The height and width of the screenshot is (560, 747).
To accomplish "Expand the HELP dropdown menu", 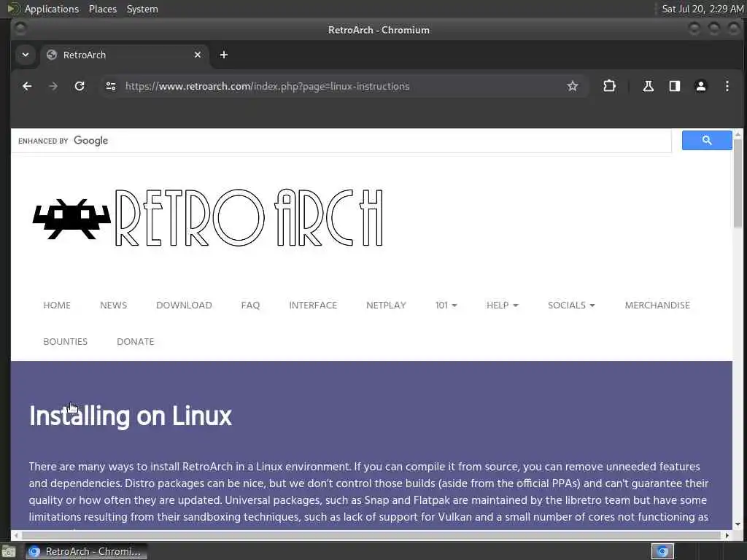I will click(502, 306).
